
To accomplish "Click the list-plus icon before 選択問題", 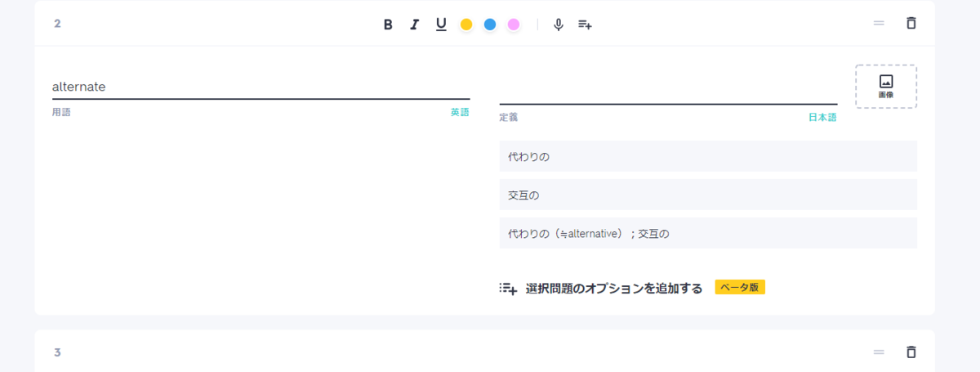I will coord(508,288).
